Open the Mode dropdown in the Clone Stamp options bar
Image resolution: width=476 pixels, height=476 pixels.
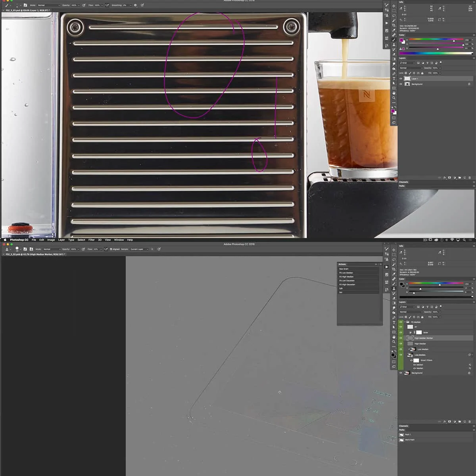[x=52, y=249]
